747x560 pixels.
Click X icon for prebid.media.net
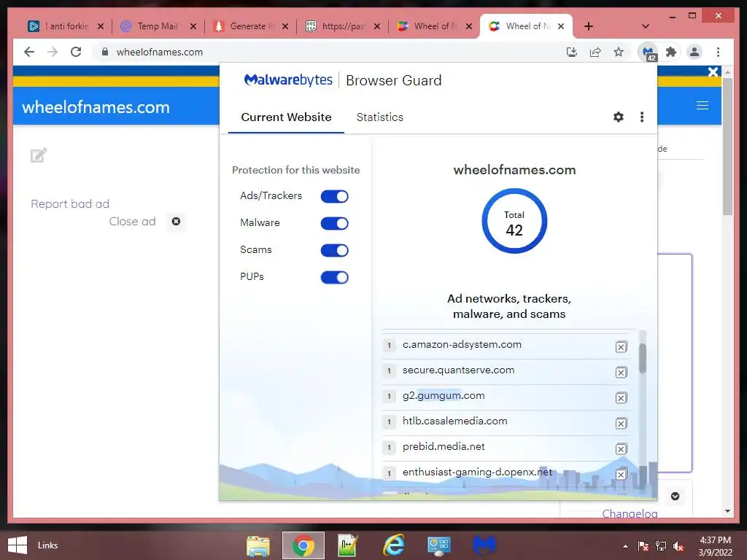[x=621, y=448]
